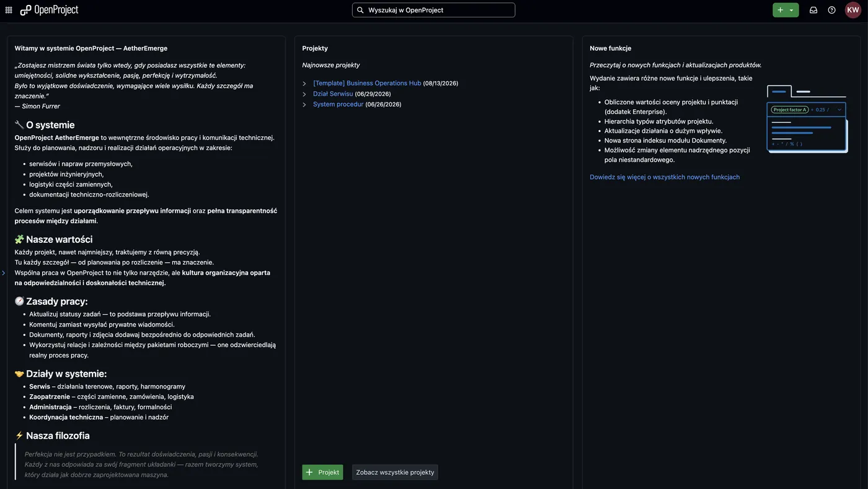Image resolution: width=868 pixels, height=489 pixels.
Task: Click the date '(08/13/2026)' beside Business Operations Hub
Action: [441, 84]
